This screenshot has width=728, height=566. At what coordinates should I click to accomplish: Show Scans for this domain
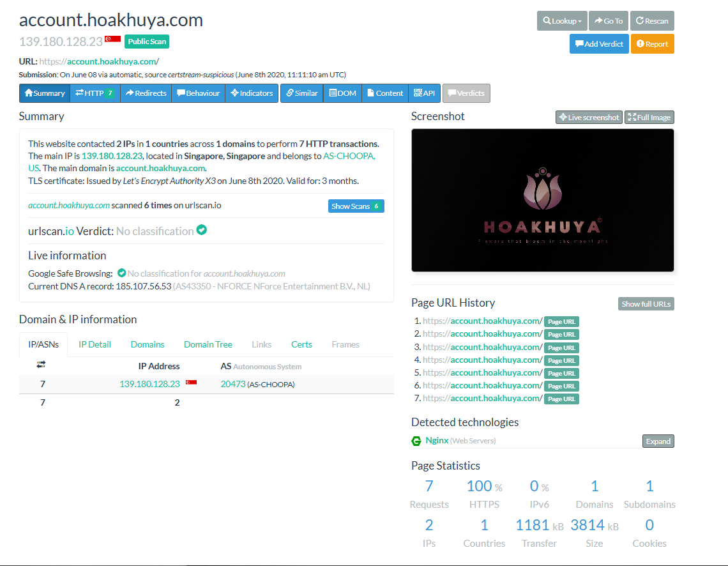356,206
